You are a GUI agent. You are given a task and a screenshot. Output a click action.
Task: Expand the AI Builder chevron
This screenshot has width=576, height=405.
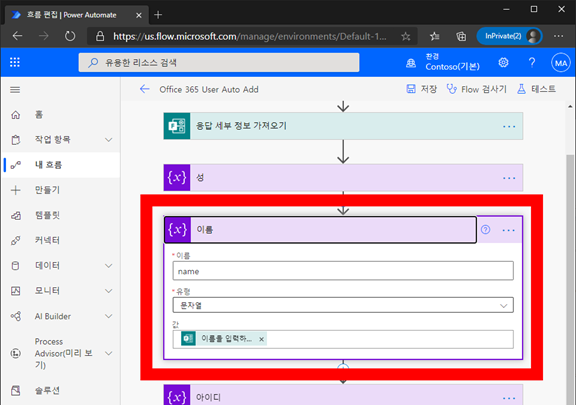click(108, 316)
